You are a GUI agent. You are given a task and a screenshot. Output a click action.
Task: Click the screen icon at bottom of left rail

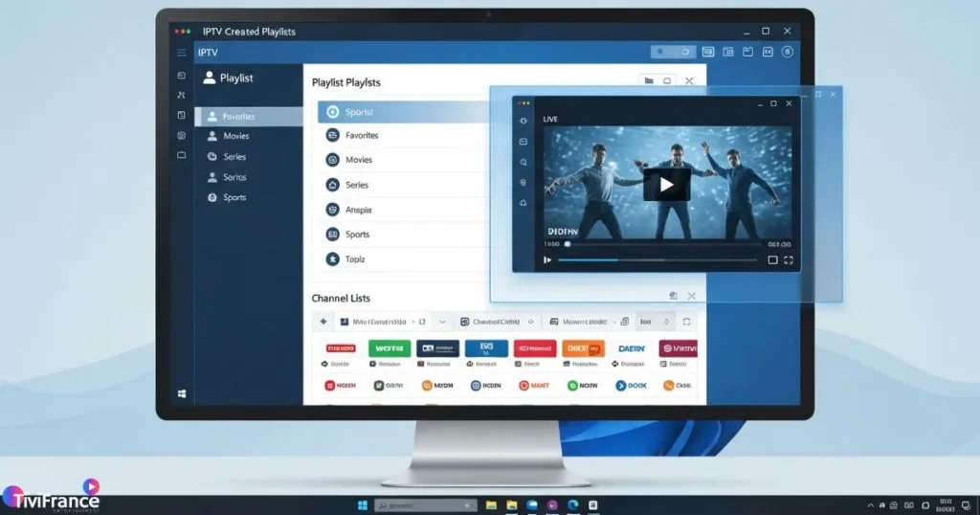coord(181,155)
